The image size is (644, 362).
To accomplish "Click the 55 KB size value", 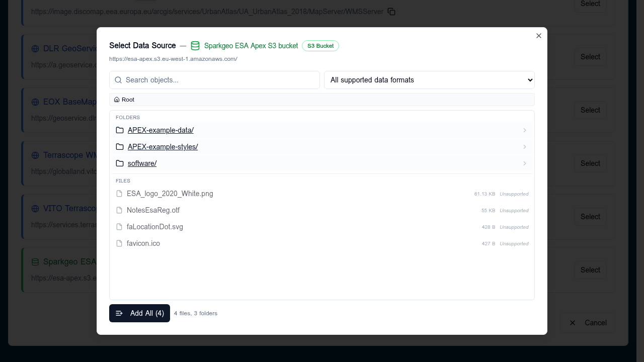I will (488, 210).
